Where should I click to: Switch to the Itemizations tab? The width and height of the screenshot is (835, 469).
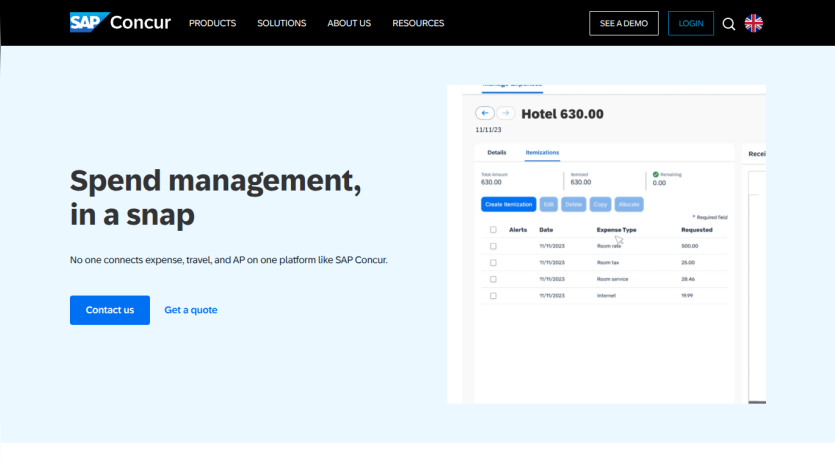tap(542, 152)
